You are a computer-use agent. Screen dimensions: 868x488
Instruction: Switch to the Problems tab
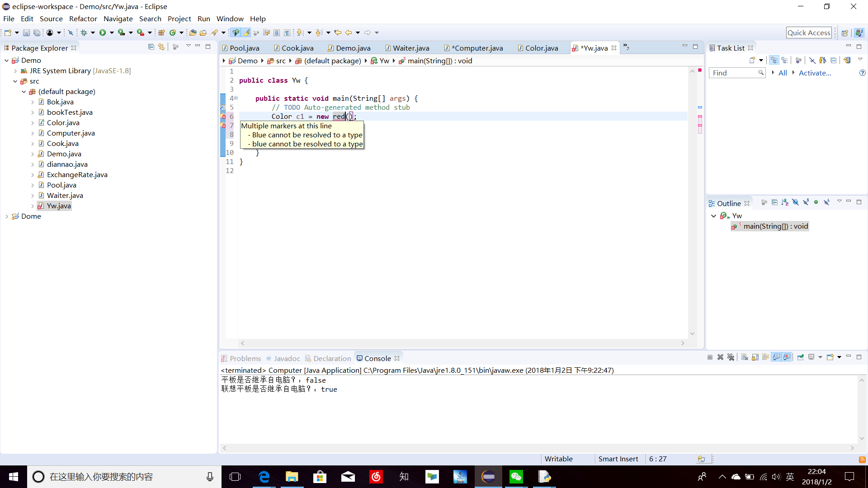(241, 358)
